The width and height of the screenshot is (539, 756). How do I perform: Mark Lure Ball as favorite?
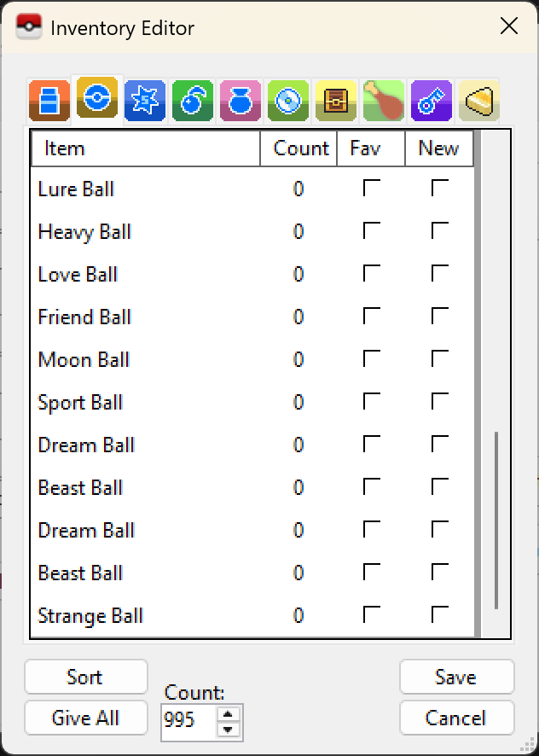coord(372,189)
